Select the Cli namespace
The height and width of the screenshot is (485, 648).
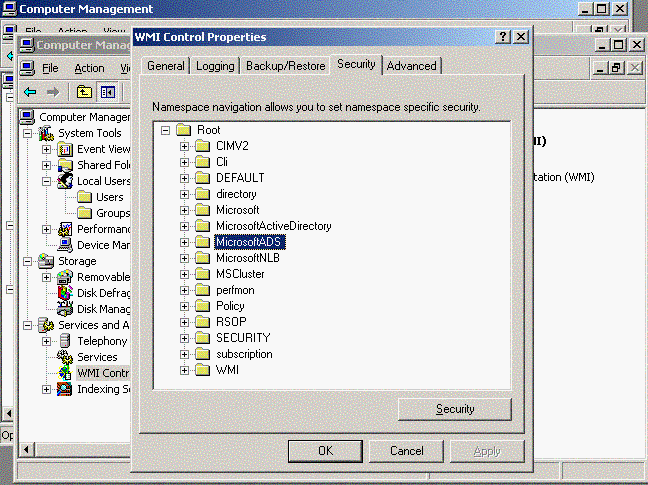tap(222, 162)
